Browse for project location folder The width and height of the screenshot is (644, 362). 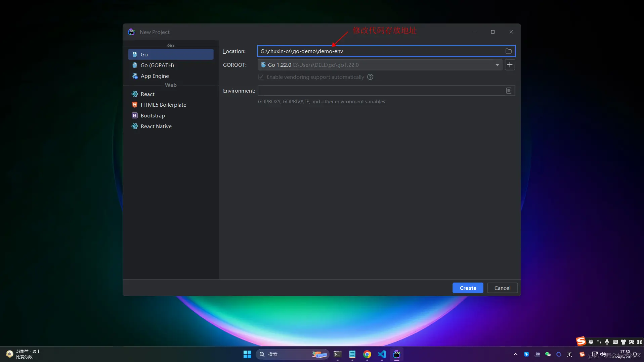(509, 51)
